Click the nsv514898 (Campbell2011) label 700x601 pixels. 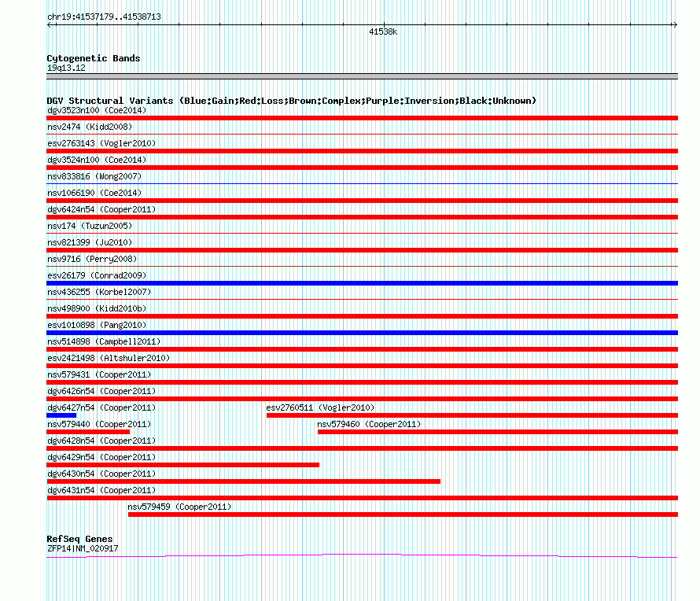pos(104,341)
